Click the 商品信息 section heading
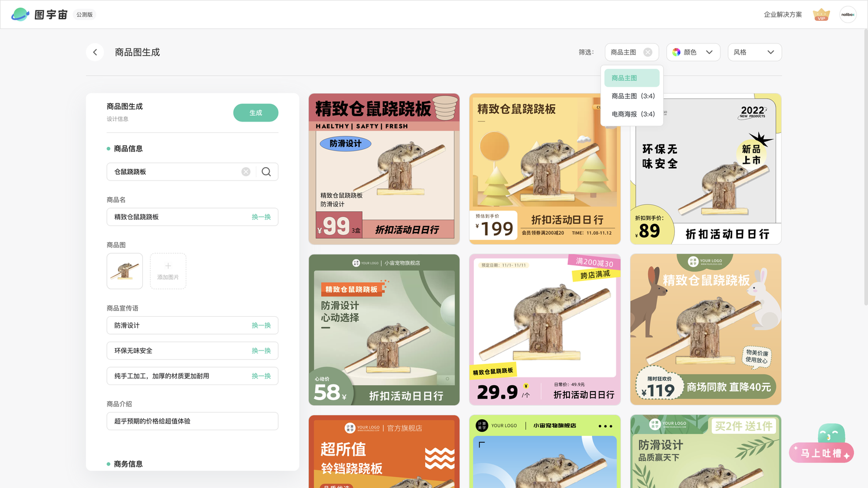Screen dimensions: 868x488 (128, 149)
